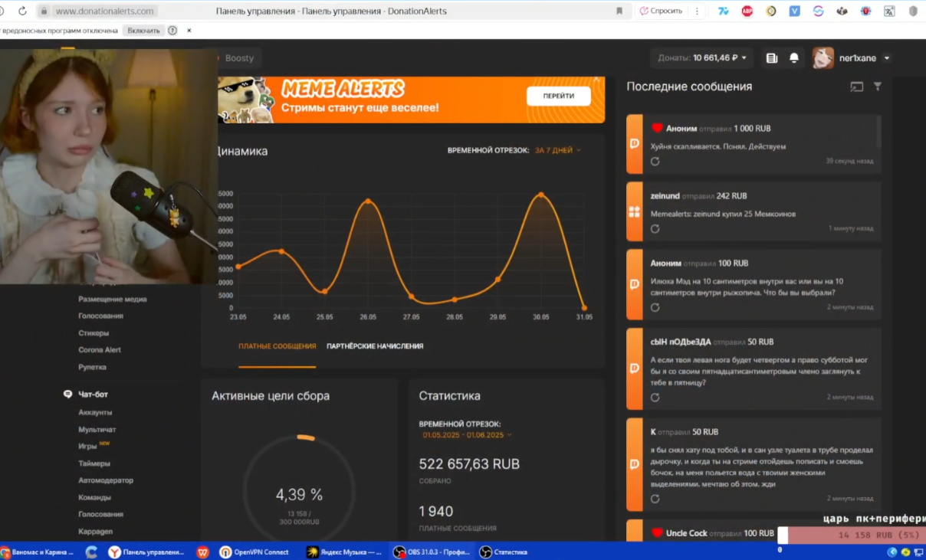Replay the Аноним 1 000 RUB alert
This screenshot has height=560, width=926.
pos(655,162)
